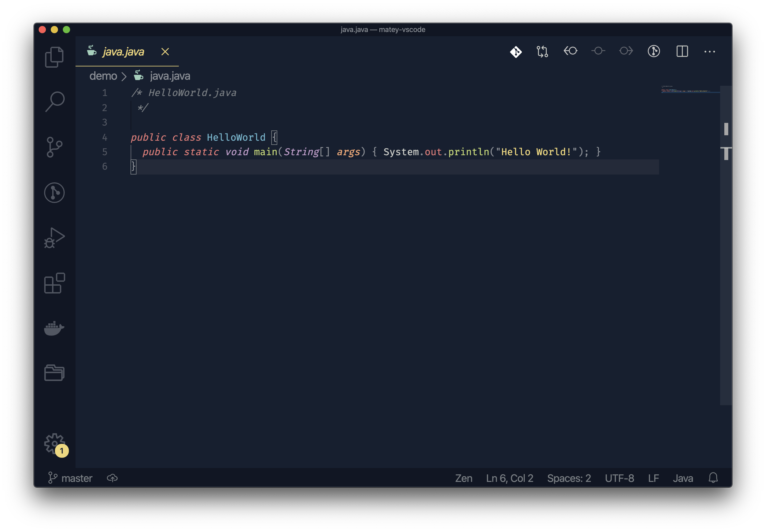The width and height of the screenshot is (766, 532).
Task: Select the java.java editor tab
Action: tap(123, 52)
